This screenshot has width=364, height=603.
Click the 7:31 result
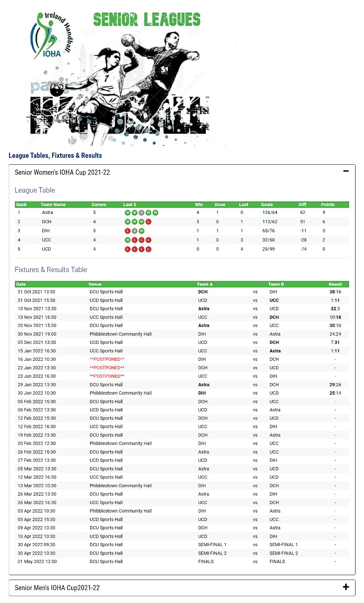pyautogui.click(x=335, y=342)
